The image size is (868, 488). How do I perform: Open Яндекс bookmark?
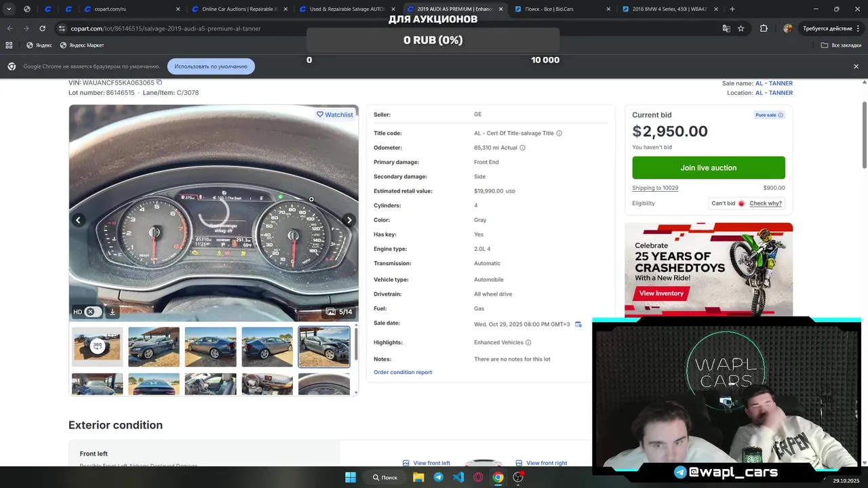click(39, 45)
